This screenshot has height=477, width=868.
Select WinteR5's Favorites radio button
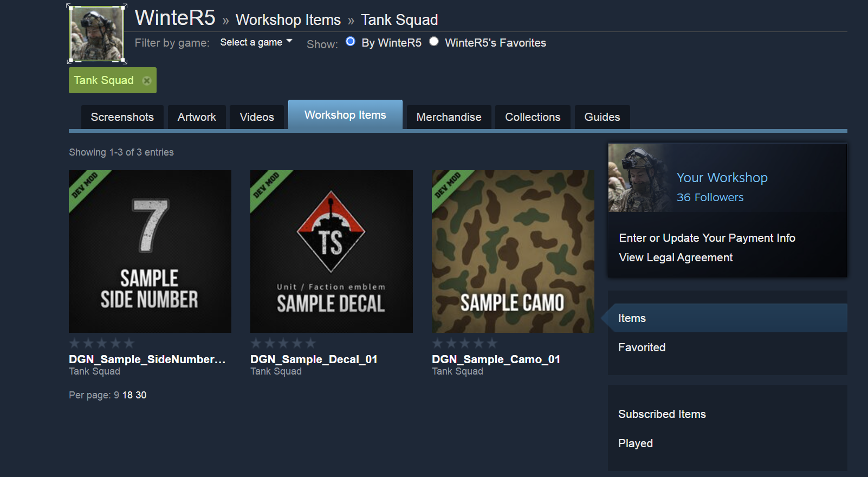434,42
